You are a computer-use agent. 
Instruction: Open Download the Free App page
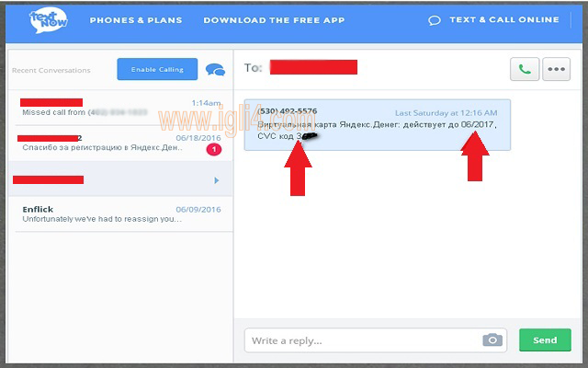pos(274,20)
